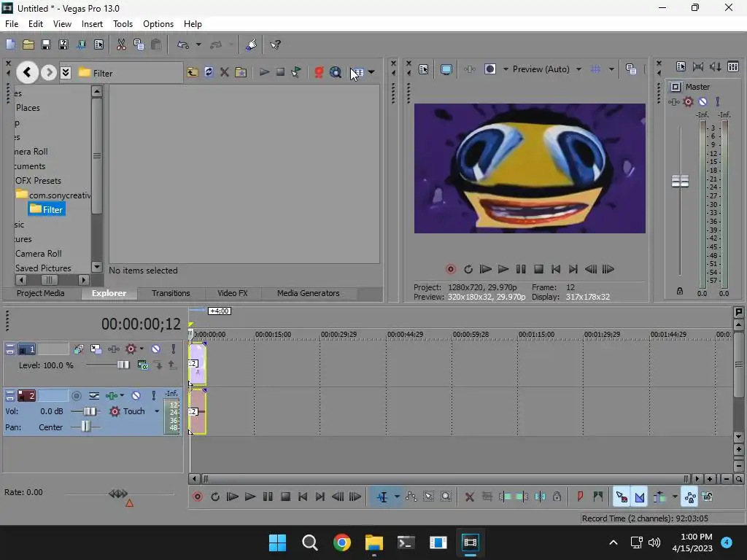Toggle invert phase on audio track 2
The width and height of the screenshot is (747, 560).
[x=94, y=396]
